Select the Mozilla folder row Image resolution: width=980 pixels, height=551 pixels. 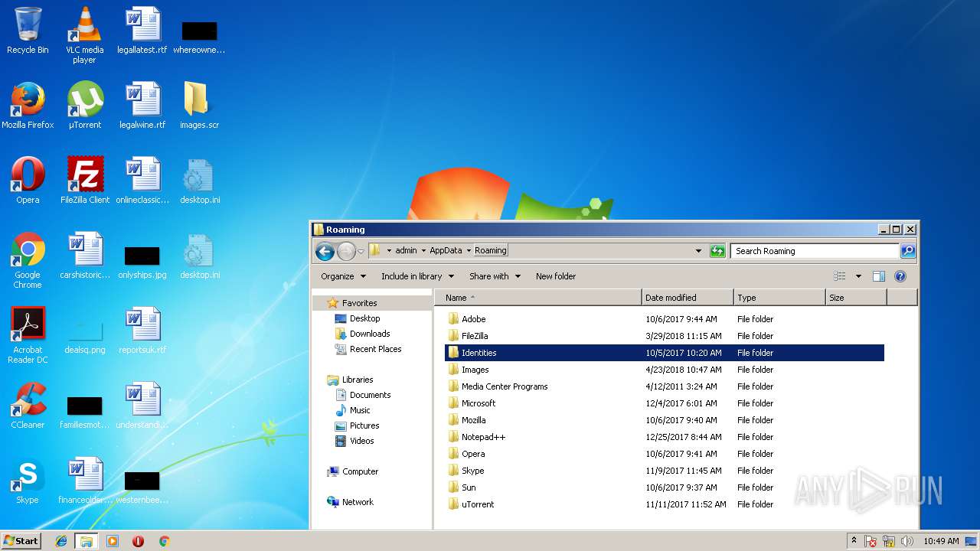[665, 420]
